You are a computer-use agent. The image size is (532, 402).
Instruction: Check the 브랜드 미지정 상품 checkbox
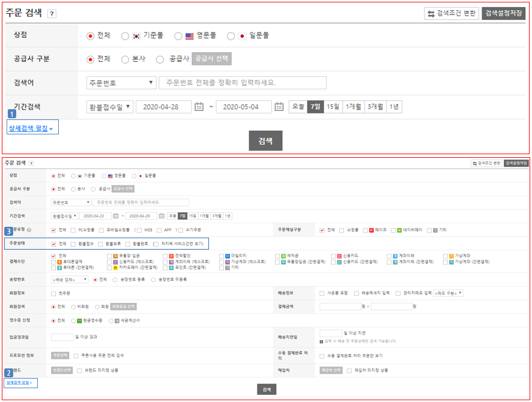[79, 370]
